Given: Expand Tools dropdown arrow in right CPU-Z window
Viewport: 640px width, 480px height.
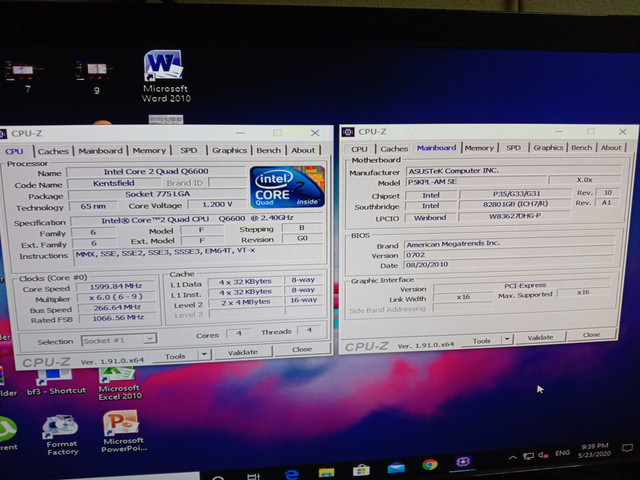Looking at the screenshot, I should [x=507, y=339].
